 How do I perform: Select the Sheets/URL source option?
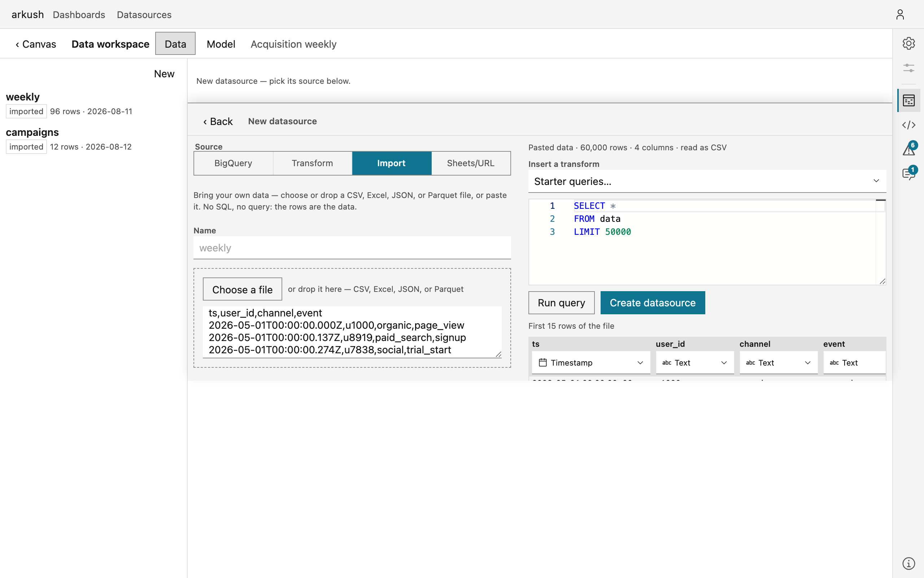(x=471, y=163)
